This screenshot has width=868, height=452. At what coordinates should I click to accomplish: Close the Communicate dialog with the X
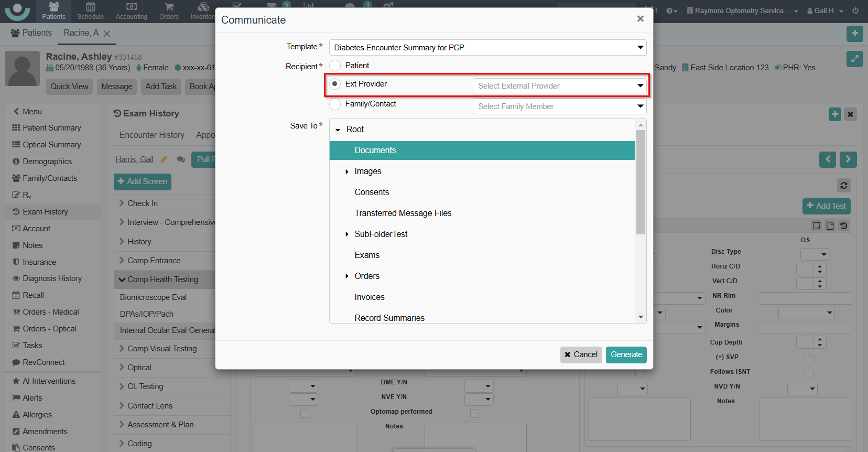[x=640, y=19]
